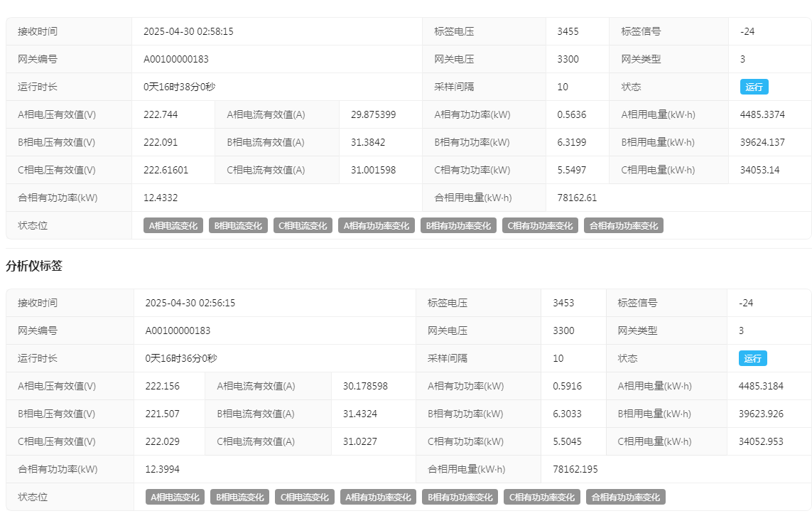Click B相有功功率变化 tag in the upper table
The height and width of the screenshot is (516, 812).
click(x=458, y=226)
